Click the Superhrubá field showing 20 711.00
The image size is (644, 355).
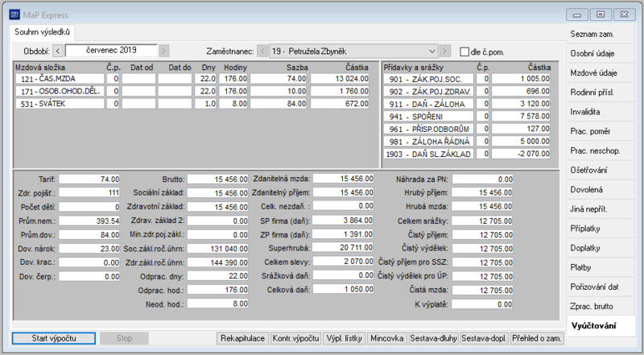(x=343, y=248)
